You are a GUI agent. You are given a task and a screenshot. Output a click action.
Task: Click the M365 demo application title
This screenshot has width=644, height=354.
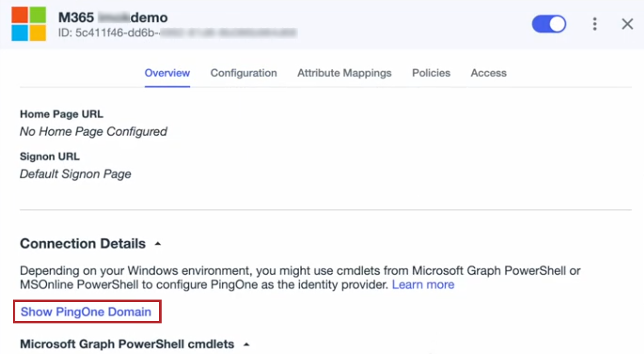tap(113, 17)
